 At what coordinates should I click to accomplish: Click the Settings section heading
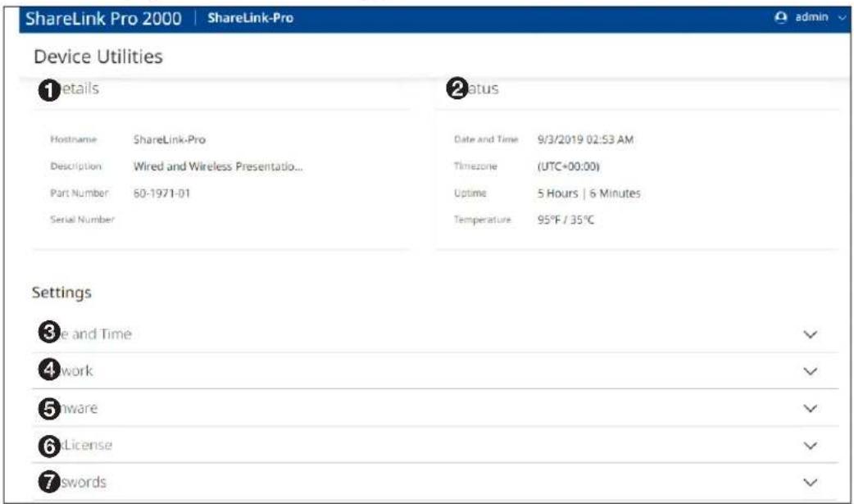coord(61,293)
